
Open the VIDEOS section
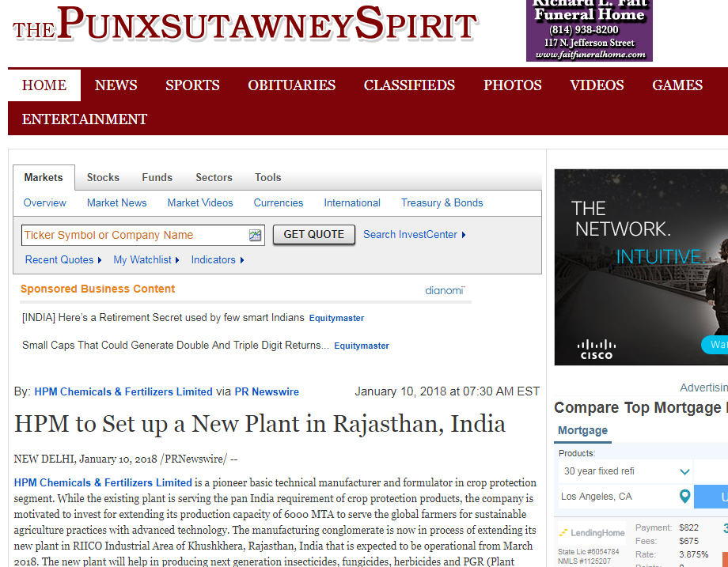click(x=597, y=85)
